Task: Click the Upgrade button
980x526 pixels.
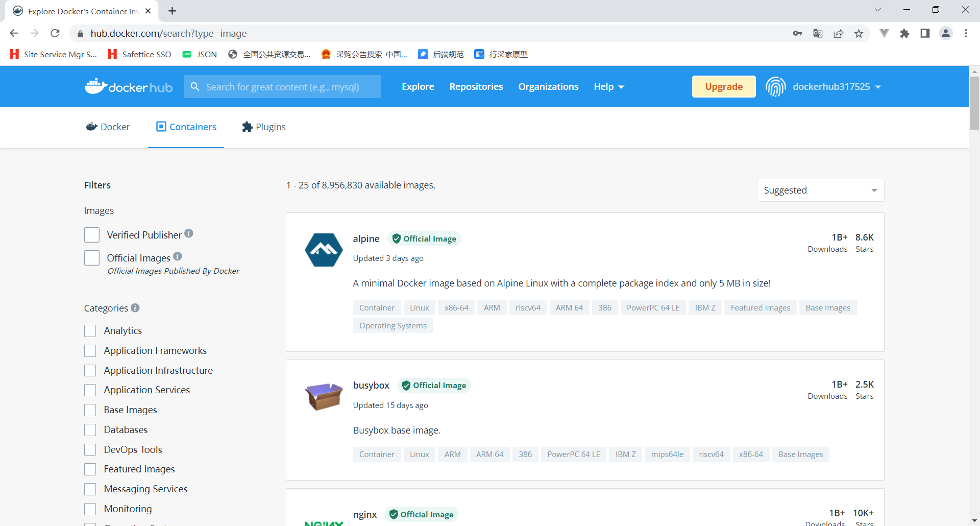Action: 724,86
